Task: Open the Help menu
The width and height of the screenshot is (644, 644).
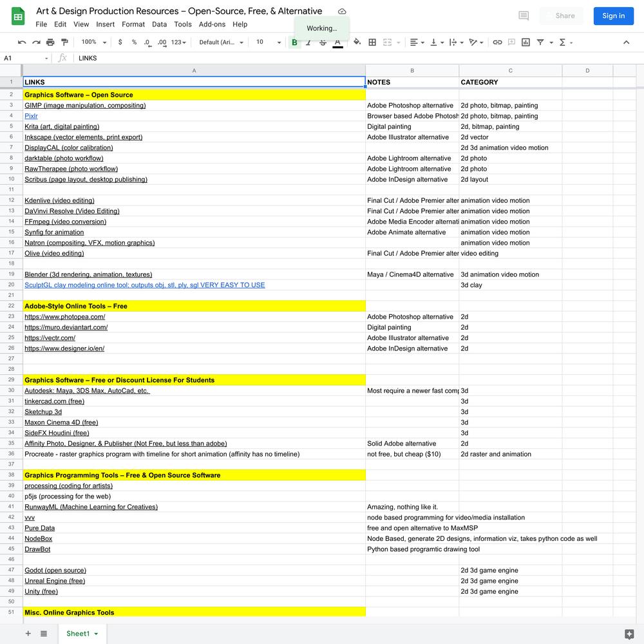Action: [x=240, y=24]
